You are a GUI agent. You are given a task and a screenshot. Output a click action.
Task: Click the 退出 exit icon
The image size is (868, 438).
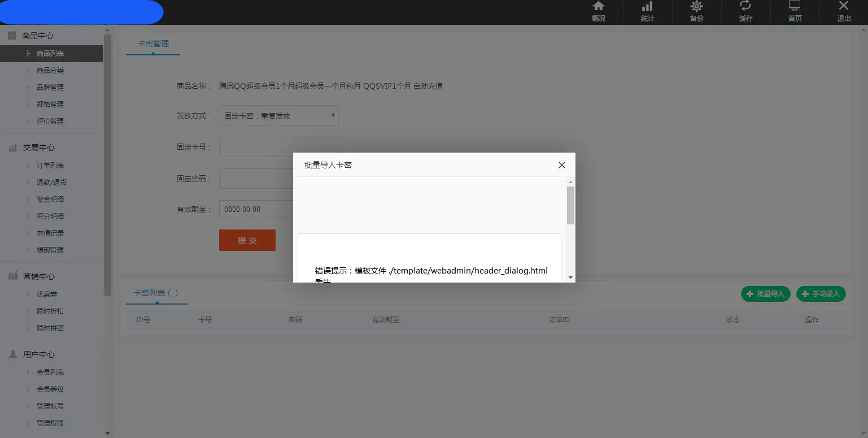pos(843,11)
